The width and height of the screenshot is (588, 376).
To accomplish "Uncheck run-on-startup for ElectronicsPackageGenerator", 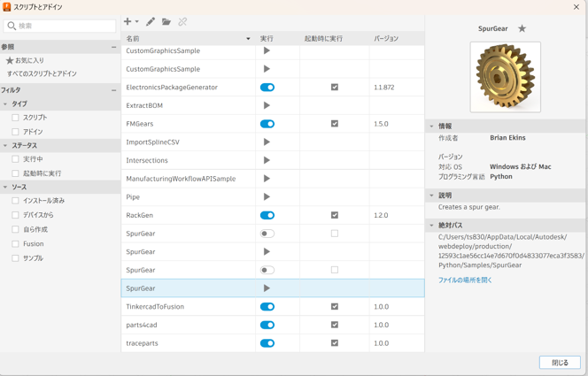I will tap(335, 87).
